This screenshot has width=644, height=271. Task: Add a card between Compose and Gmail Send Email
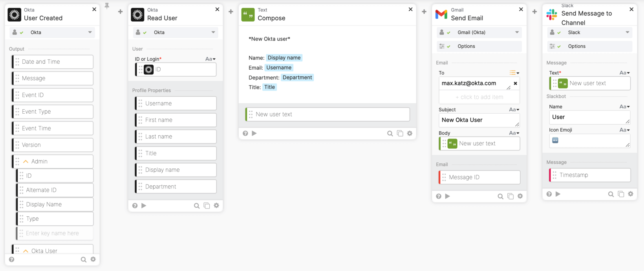424,12
